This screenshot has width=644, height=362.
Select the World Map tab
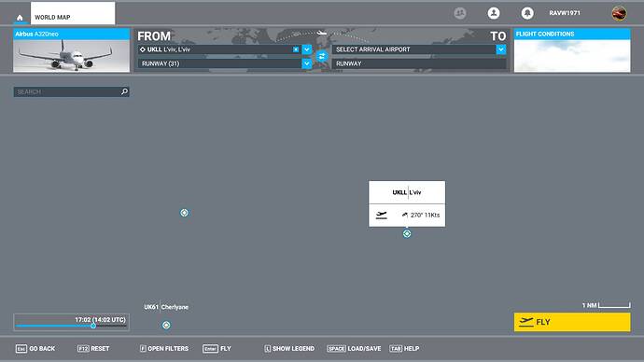[73, 14]
